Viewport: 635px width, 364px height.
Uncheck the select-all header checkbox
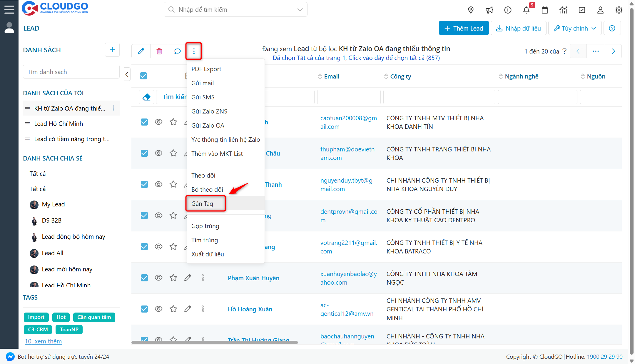coord(143,76)
